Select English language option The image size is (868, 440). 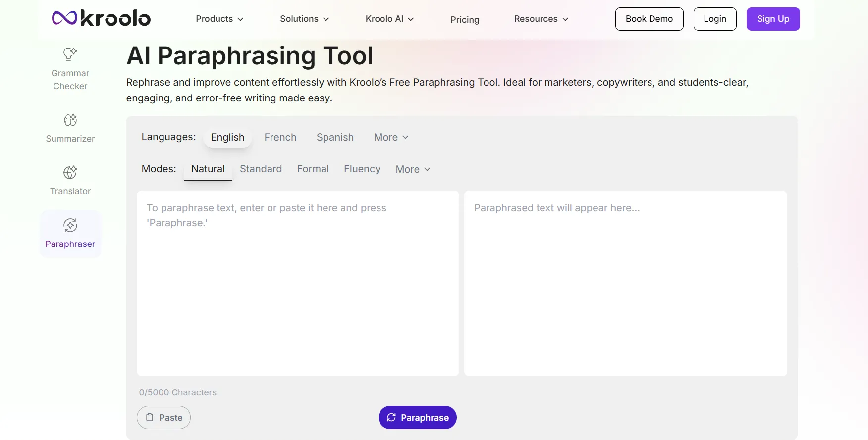point(227,137)
